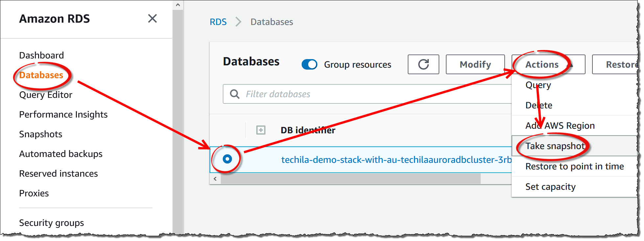Click the left scroll arrow of table
Viewport: 644px width, 241px height.
coord(215,179)
